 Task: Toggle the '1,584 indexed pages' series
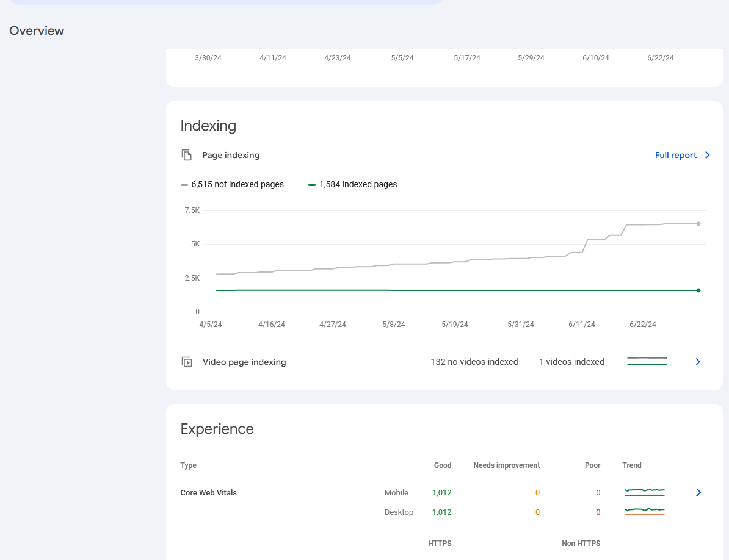(x=358, y=184)
